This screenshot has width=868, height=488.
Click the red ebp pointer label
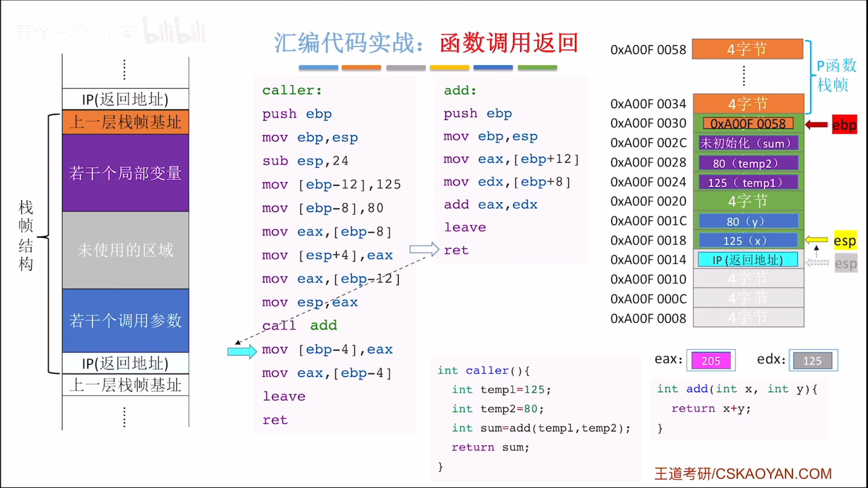pos(844,125)
